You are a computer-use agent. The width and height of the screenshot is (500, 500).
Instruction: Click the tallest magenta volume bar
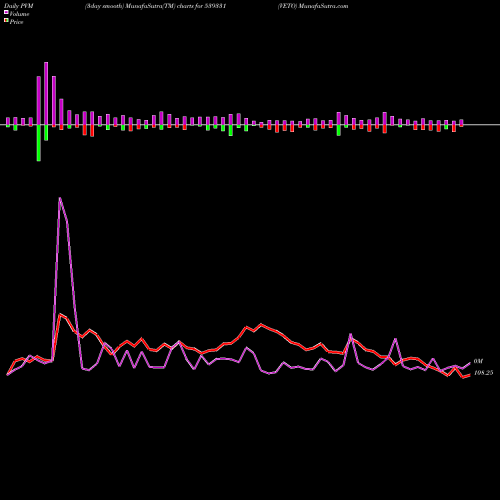click(46, 94)
